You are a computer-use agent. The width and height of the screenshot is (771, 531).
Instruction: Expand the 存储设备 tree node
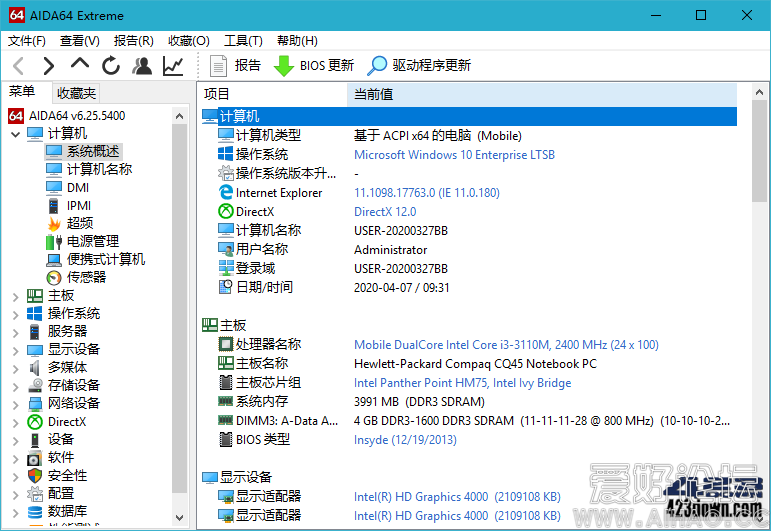(15, 386)
